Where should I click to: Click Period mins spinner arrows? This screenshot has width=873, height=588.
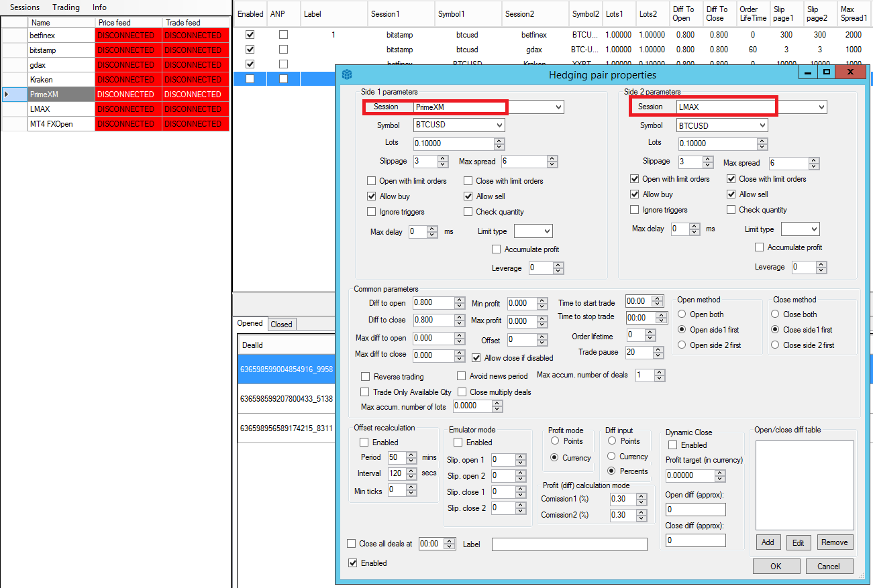tap(412, 457)
